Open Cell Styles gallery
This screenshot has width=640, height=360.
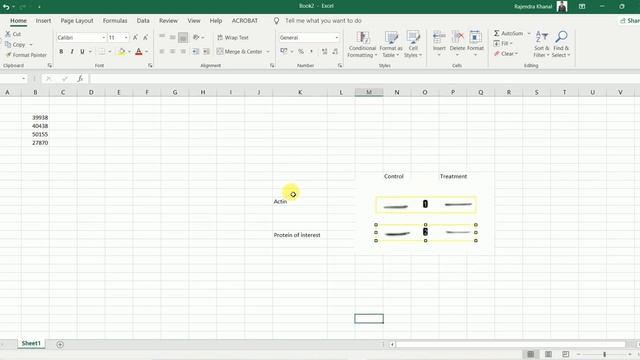click(413, 44)
